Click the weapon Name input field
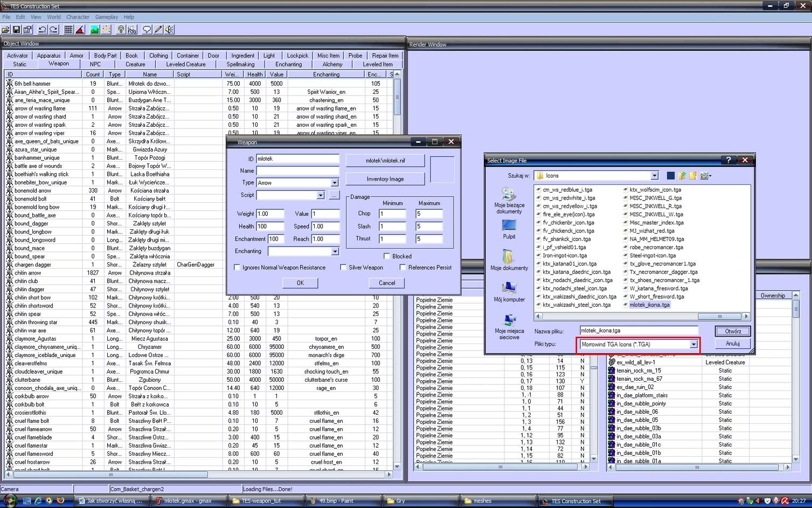Screen dimensions: 812x508 297,170
